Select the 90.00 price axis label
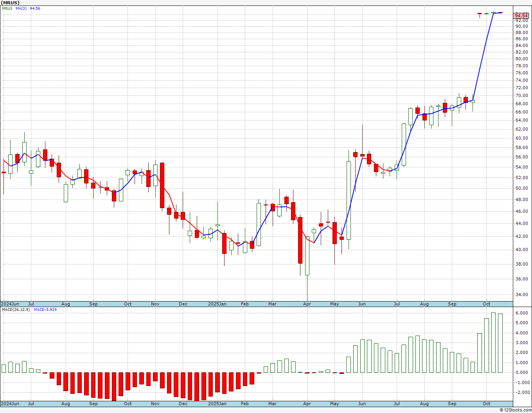Viewport: 532px width, 413px height. [521, 27]
